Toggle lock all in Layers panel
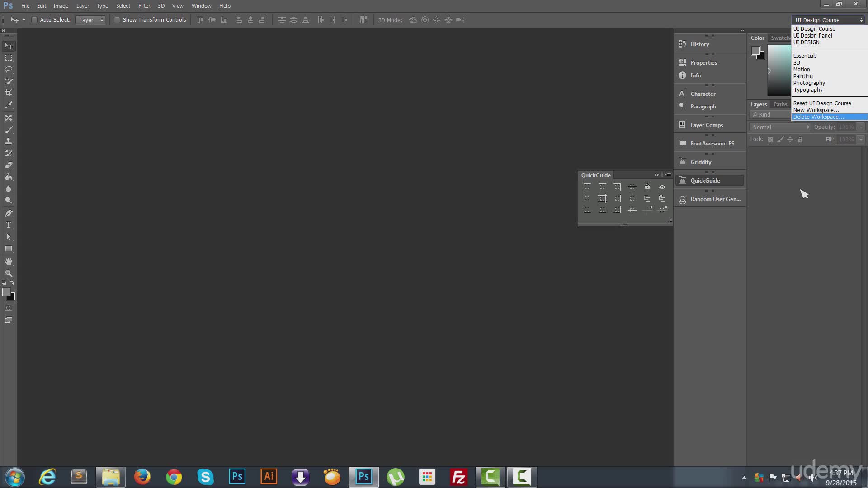This screenshot has width=868, height=488. [800, 140]
